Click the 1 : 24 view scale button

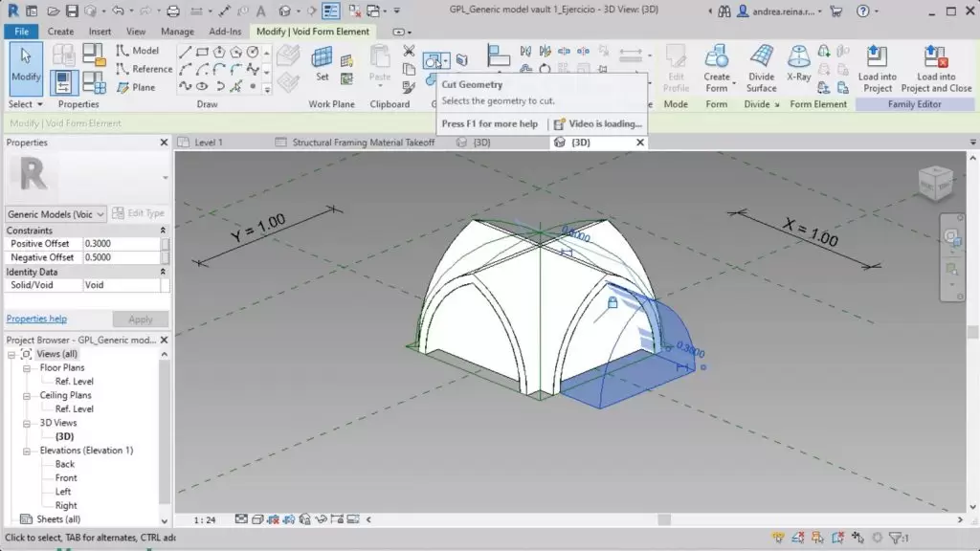(204, 520)
